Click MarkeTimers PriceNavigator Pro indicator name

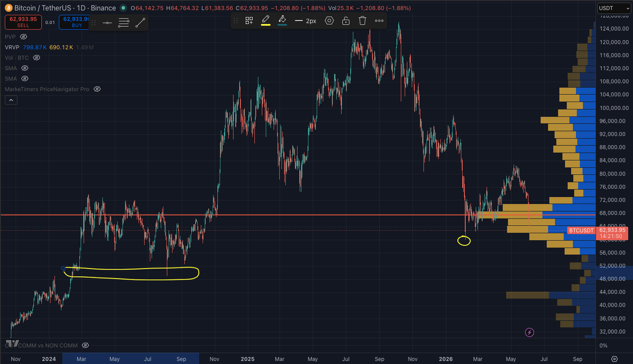click(47, 89)
